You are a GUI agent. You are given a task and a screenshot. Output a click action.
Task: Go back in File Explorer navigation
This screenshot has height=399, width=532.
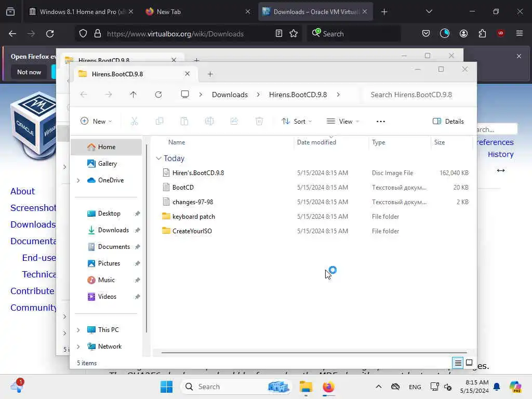tap(84, 95)
